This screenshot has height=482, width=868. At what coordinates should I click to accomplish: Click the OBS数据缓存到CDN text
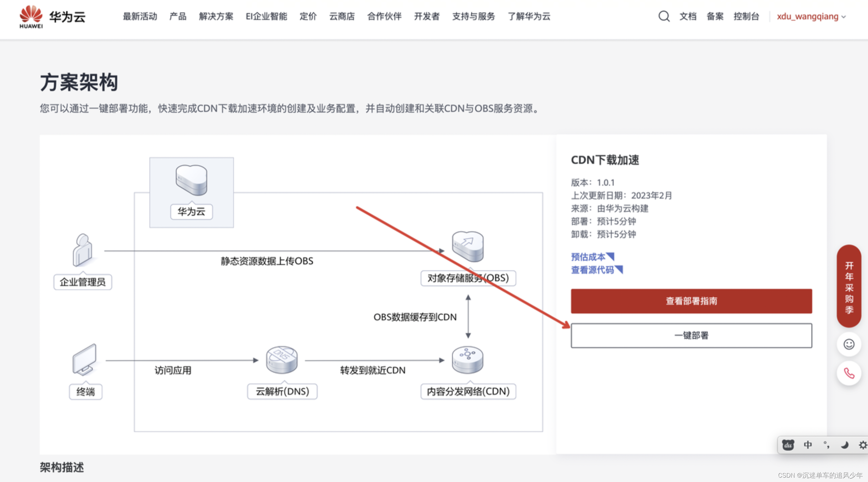(415, 317)
